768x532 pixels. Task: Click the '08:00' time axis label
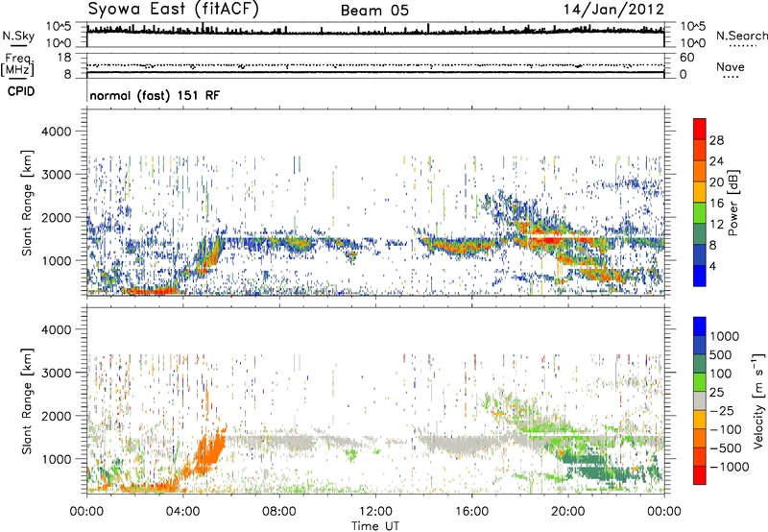[279, 512]
